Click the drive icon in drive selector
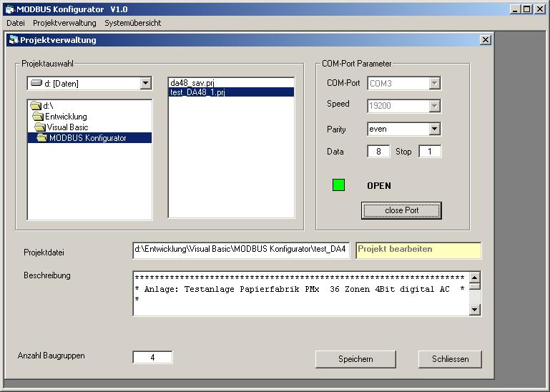This screenshot has width=550, height=392. [x=36, y=84]
